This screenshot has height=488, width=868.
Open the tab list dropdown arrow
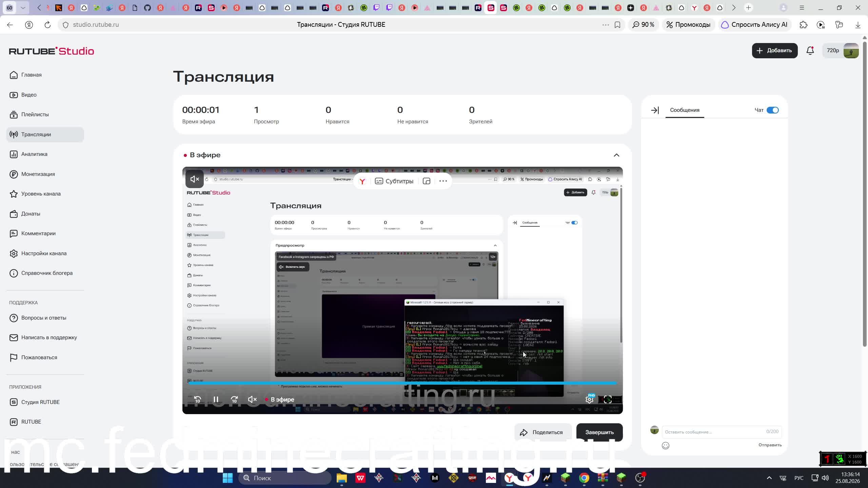23,8
